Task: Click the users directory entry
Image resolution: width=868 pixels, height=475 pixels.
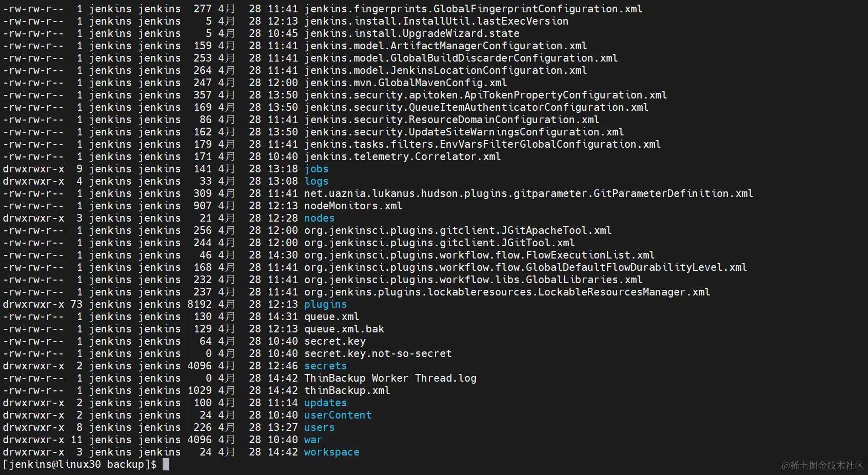Action: point(319,427)
